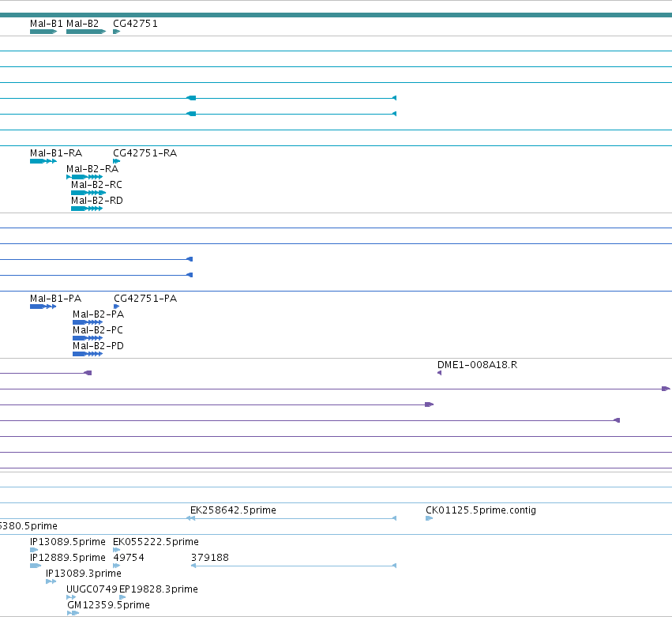Select the EK258642.5prime EST label
This screenshot has height=617, width=672.
tap(233, 510)
